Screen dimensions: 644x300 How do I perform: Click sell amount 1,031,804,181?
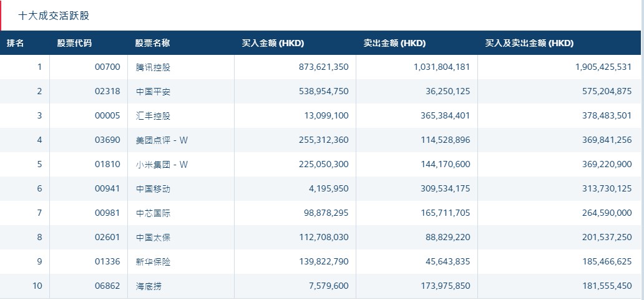coord(442,67)
